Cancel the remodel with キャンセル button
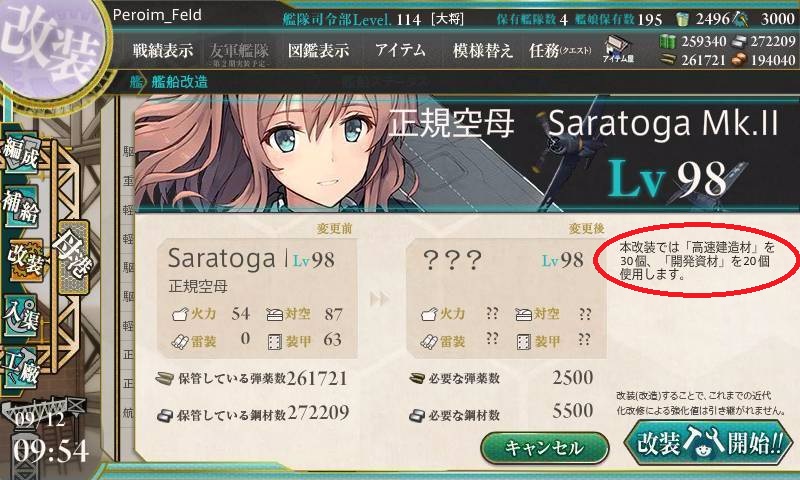The width and height of the screenshot is (800, 480). coord(545,448)
